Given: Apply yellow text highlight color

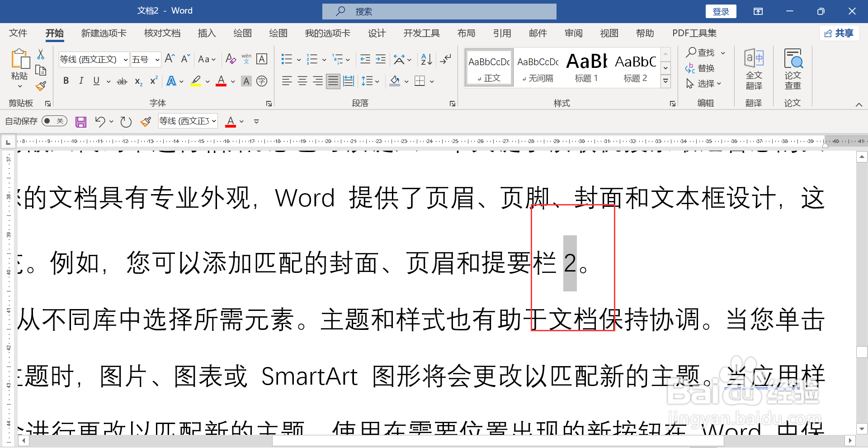Looking at the screenshot, I should (x=196, y=81).
